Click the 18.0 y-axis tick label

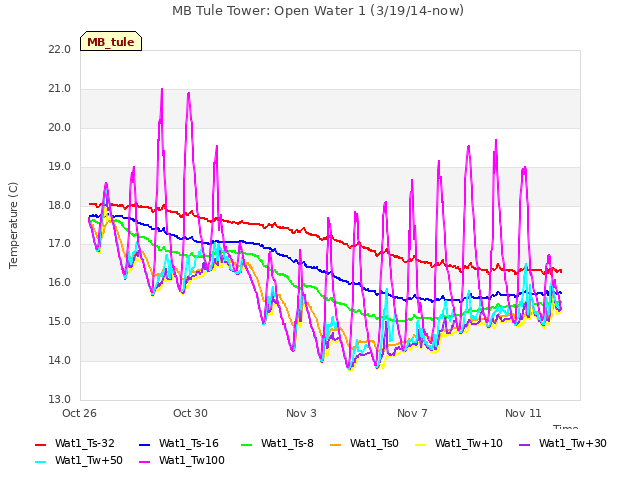coord(60,205)
